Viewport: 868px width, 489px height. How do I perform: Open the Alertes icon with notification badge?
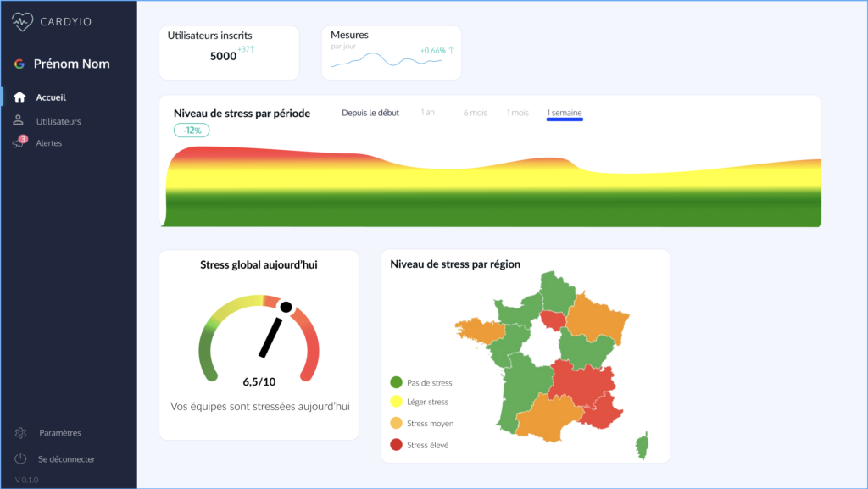pyautogui.click(x=19, y=143)
